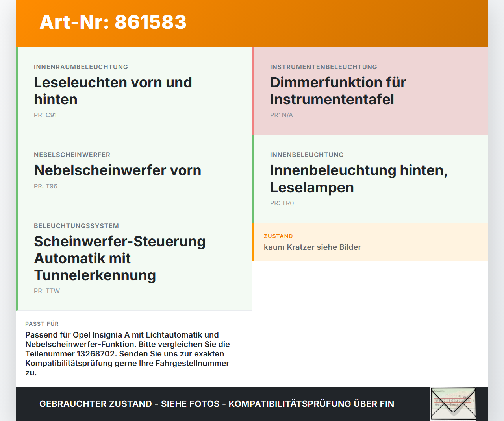Click the PR: C91 code
The width and height of the screenshot is (504, 421).
45,115
